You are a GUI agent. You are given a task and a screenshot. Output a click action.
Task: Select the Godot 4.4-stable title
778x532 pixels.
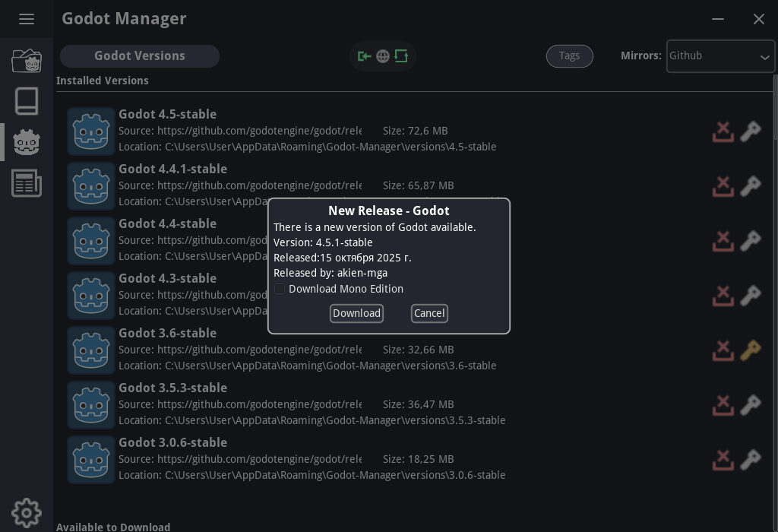click(x=168, y=223)
